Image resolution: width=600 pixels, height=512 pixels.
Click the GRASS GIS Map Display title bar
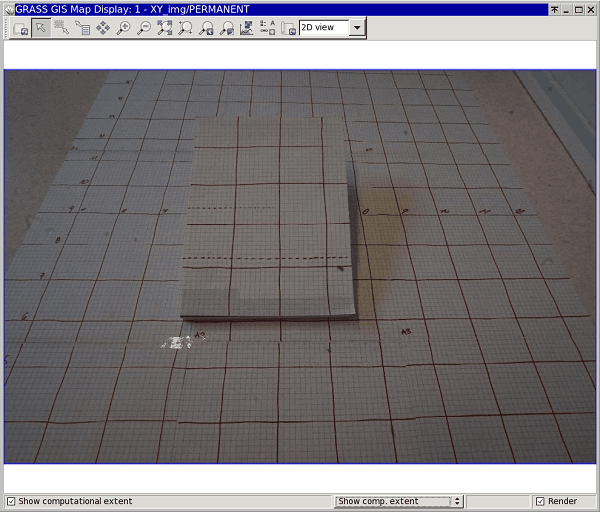click(x=250, y=8)
